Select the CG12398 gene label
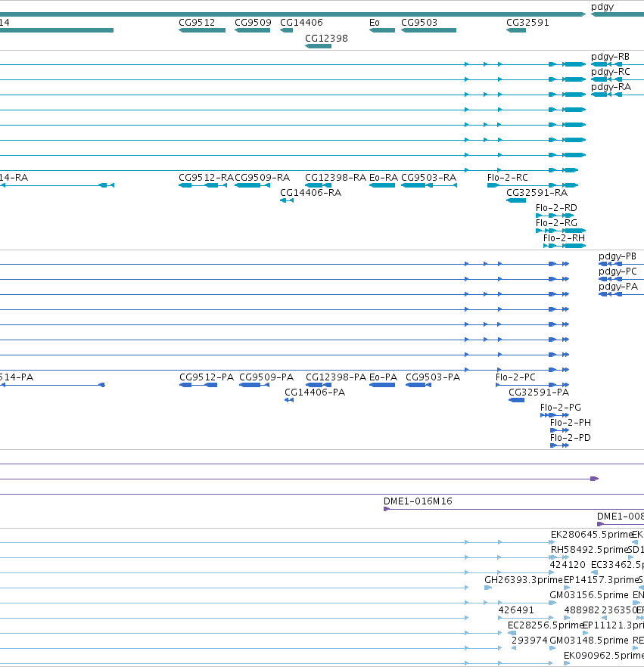 pyautogui.click(x=326, y=39)
